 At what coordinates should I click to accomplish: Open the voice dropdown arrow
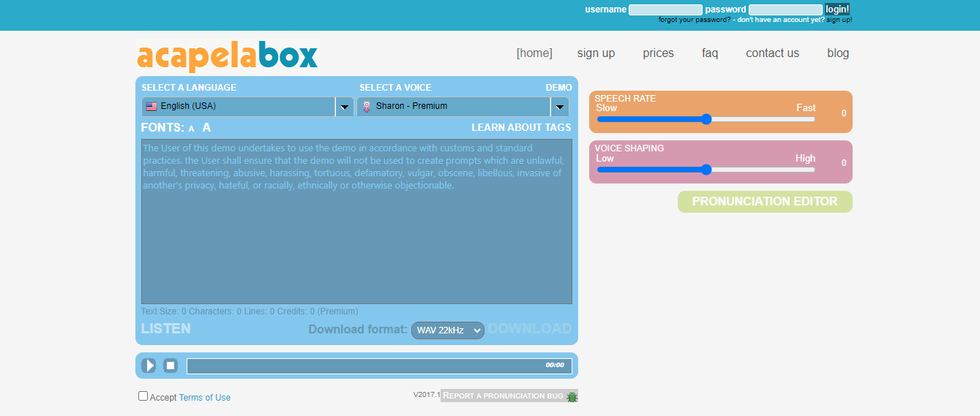pyautogui.click(x=559, y=107)
